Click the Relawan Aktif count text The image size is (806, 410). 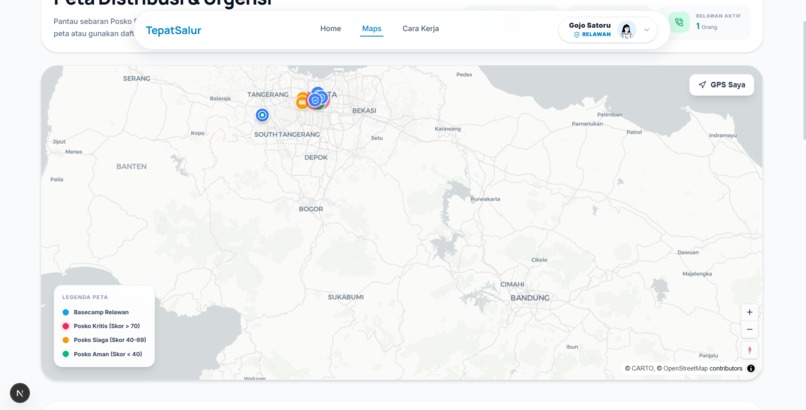(x=707, y=27)
